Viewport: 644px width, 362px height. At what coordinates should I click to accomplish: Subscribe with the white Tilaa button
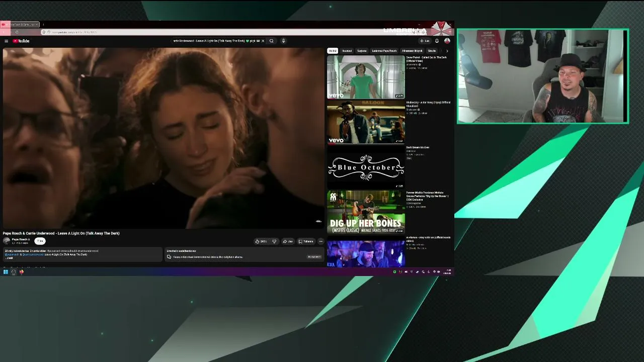click(40, 241)
